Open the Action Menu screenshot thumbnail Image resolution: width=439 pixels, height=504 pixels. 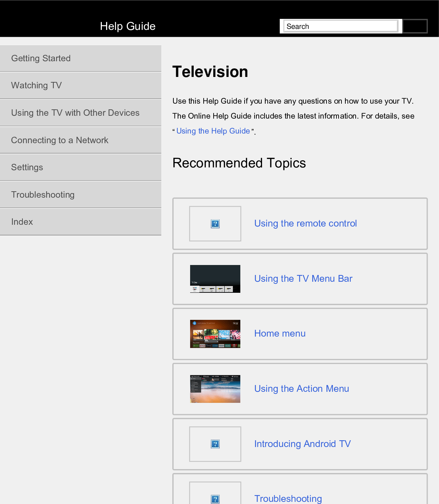click(x=215, y=389)
